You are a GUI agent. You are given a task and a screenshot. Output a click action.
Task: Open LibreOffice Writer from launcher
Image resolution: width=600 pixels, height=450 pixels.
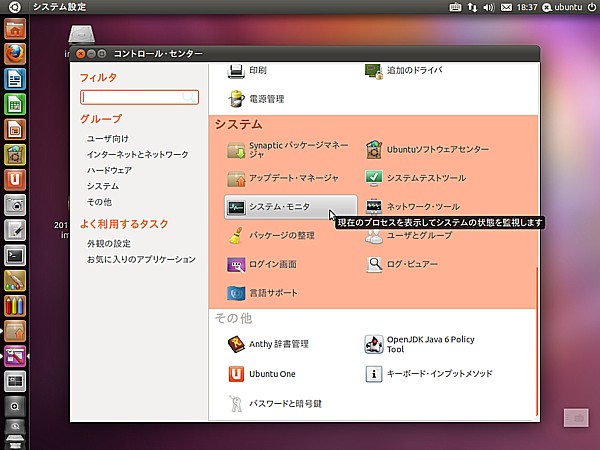tap(15, 79)
